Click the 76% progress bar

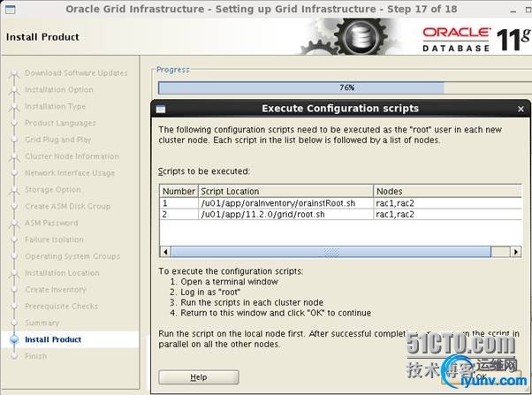345,87
